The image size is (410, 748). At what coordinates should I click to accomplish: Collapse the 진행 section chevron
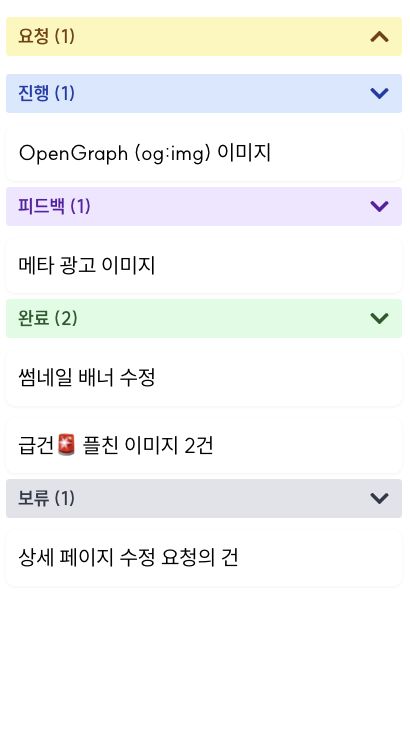click(379, 93)
